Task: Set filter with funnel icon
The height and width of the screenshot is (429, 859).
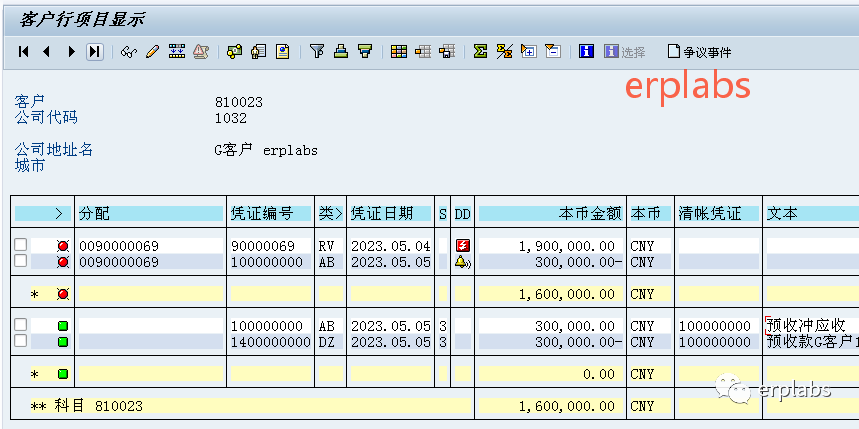Action: 317,52
